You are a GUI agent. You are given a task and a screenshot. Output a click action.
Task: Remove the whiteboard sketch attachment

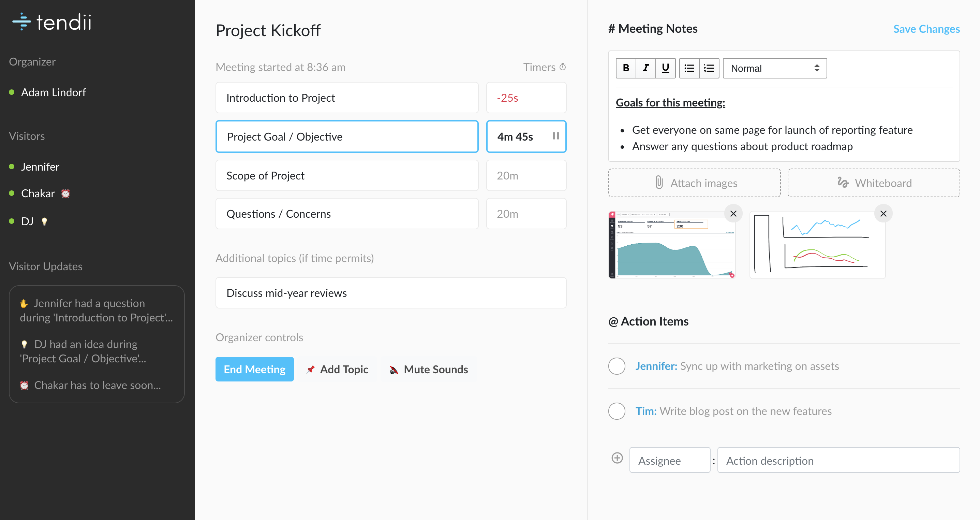coord(884,214)
